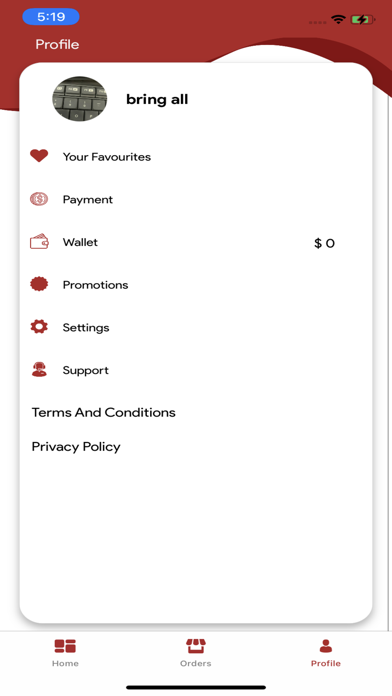Tap the wallet balance $ 0

coord(325,243)
